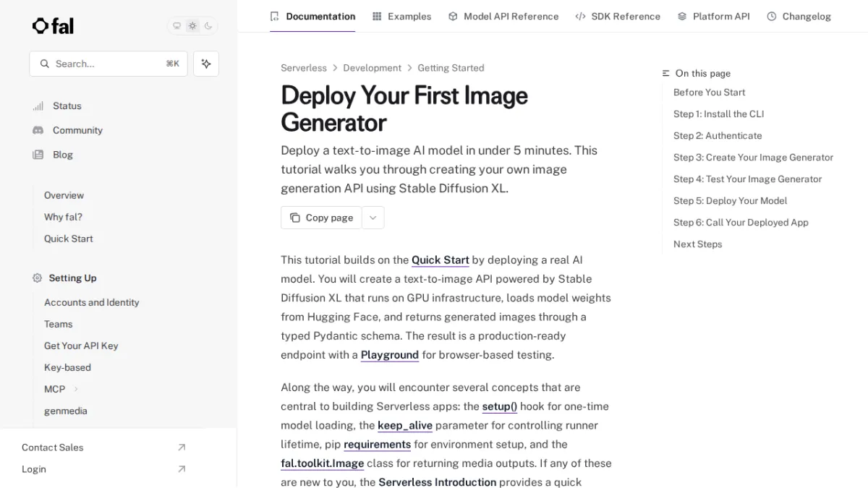Click the On this page list icon
The width and height of the screenshot is (868, 488).
(x=666, y=73)
